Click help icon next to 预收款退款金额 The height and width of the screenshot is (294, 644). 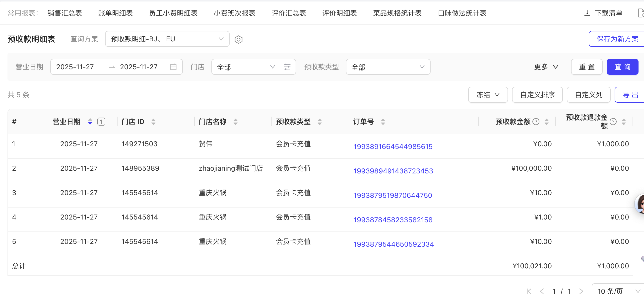[x=613, y=122]
